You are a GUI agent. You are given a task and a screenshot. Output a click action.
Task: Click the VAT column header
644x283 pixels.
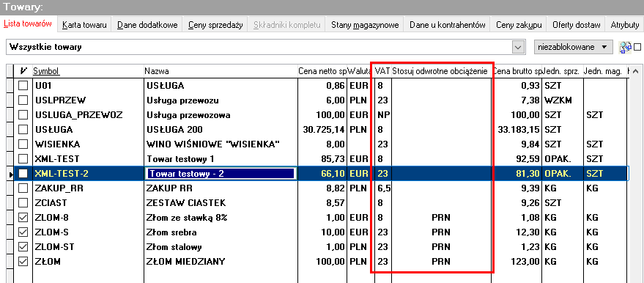pos(382,71)
